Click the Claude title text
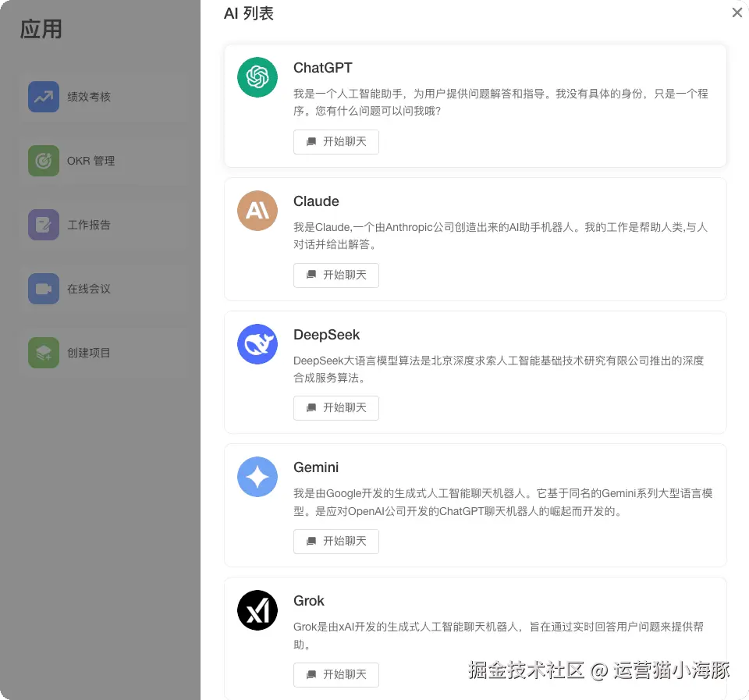Screen dimensions: 749x700 point(316,201)
